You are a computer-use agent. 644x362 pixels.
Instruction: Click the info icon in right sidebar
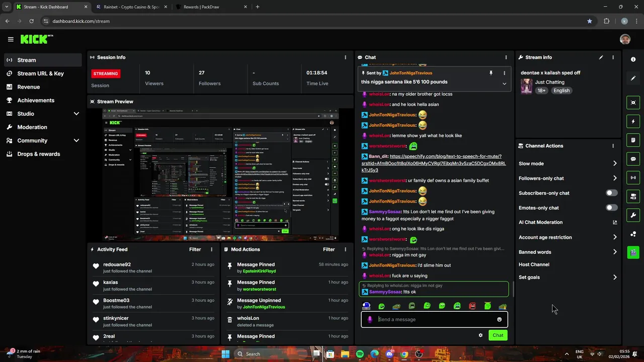tap(633, 59)
